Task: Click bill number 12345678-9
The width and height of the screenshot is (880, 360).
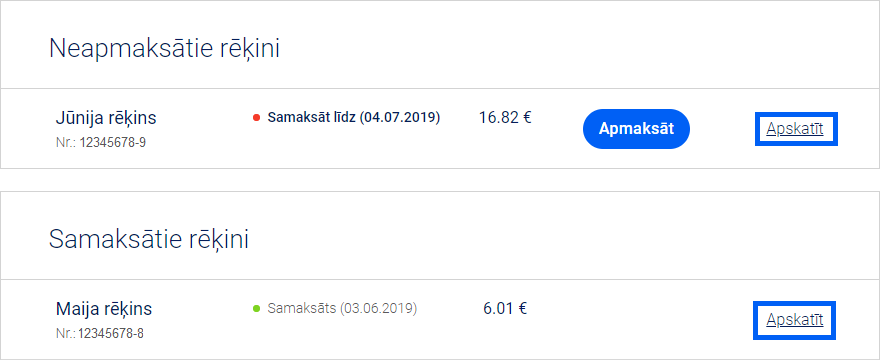Action: (112, 143)
